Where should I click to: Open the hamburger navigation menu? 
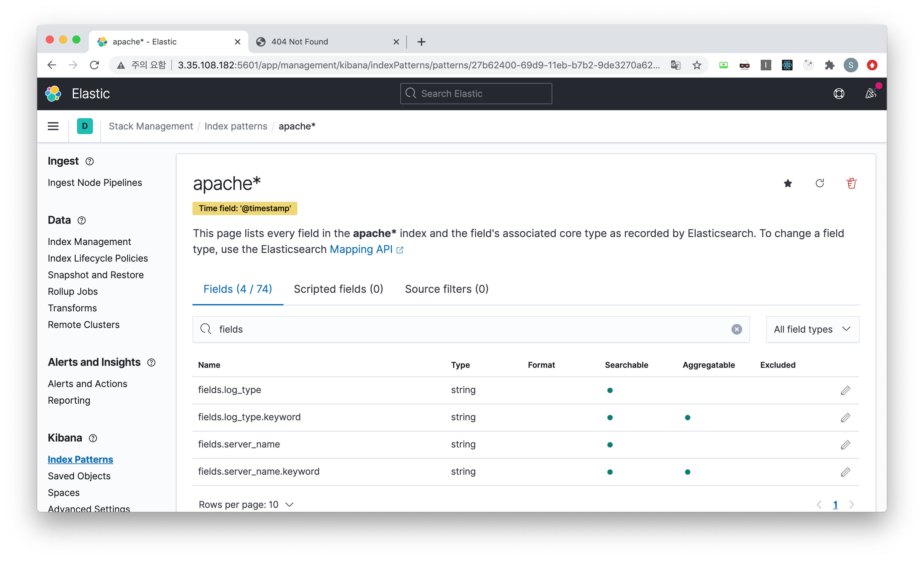tap(53, 126)
